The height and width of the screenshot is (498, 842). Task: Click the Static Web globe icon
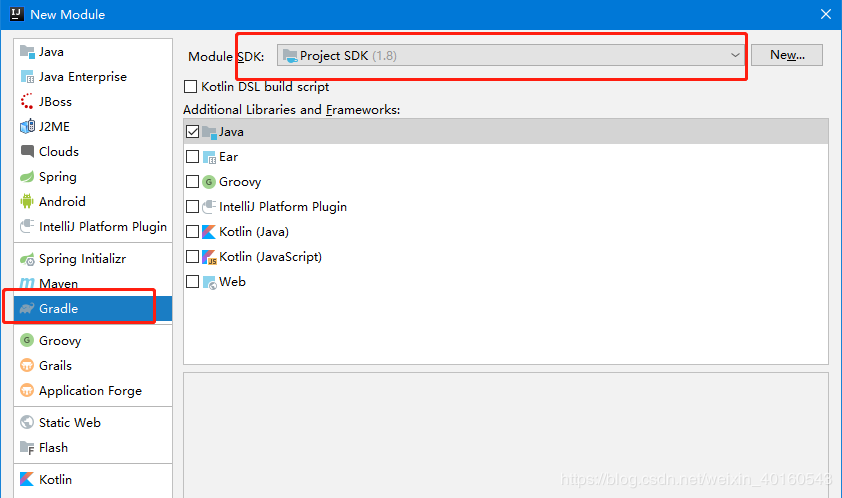27,422
